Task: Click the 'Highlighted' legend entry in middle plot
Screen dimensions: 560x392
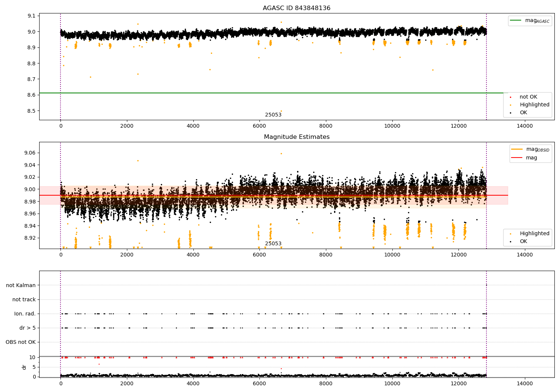Action: click(x=534, y=234)
